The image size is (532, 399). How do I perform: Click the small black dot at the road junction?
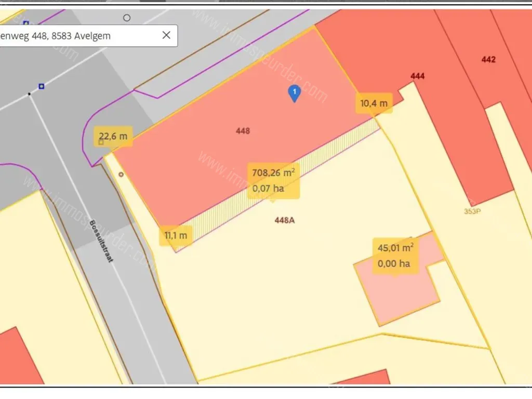pos(29,94)
